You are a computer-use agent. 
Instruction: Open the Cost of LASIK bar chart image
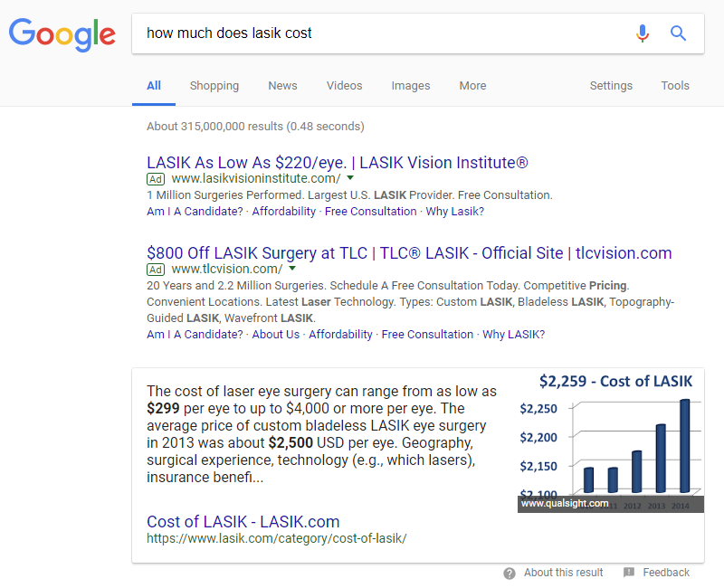[610, 442]
